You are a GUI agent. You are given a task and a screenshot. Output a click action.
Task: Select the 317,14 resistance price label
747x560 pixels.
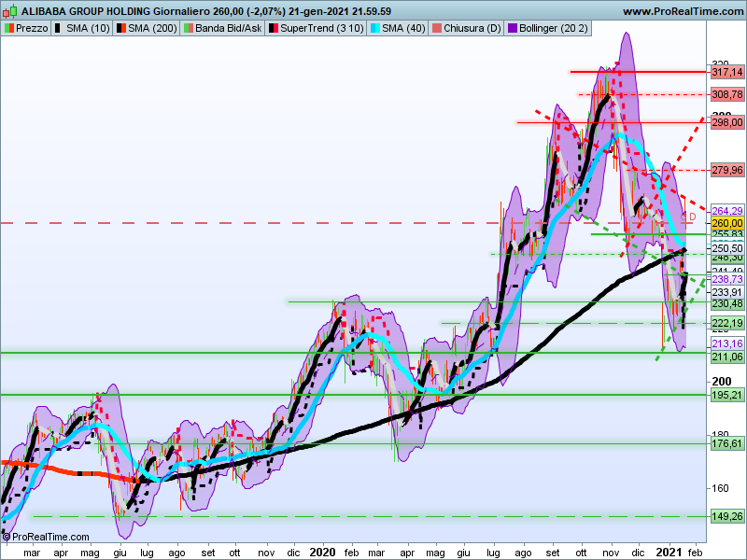point(727,72)
